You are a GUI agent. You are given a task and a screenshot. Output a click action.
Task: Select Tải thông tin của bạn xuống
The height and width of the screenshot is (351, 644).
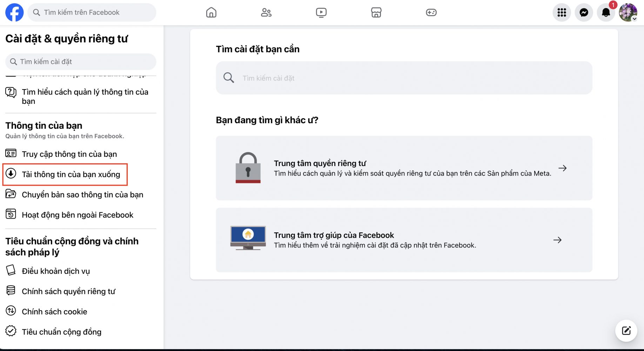(x=71, y=174)
